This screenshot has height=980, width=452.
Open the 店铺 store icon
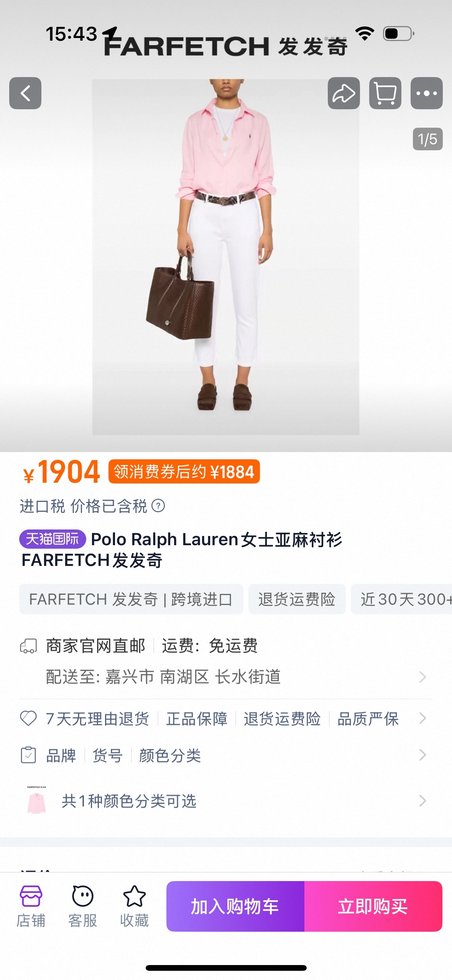click(31, 906)
